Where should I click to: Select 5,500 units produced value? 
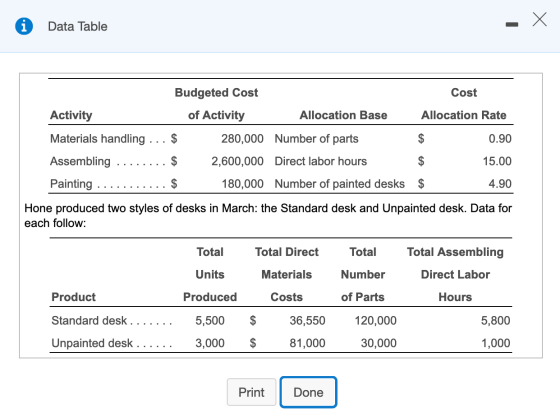[x=210, y=320]
